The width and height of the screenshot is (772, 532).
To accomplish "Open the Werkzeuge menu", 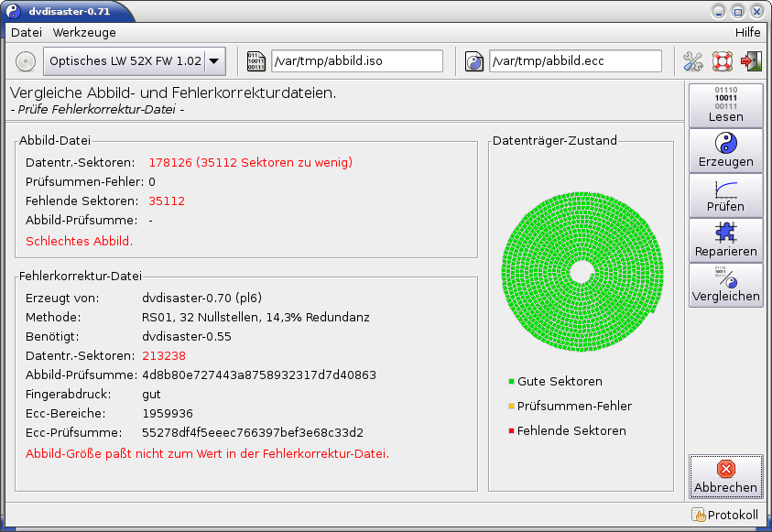I will coord(84,32).
